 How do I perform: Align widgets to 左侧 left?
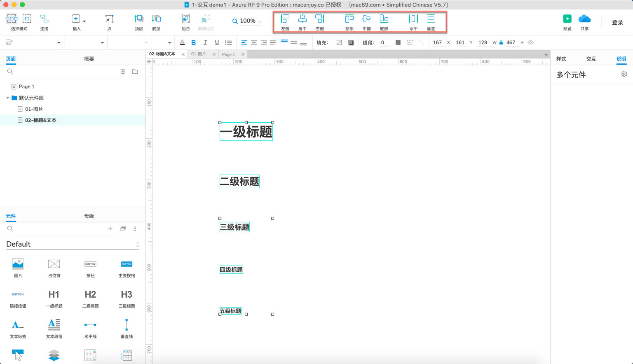click(x=285, y=22)
